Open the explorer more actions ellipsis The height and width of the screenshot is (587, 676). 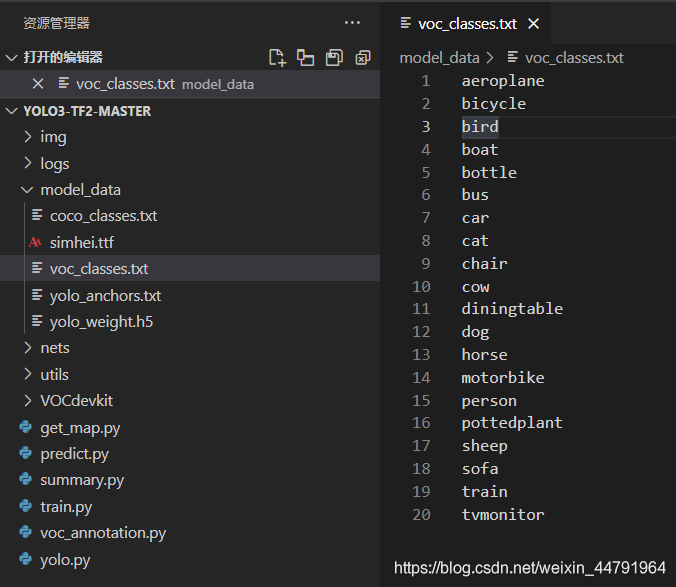352,22
